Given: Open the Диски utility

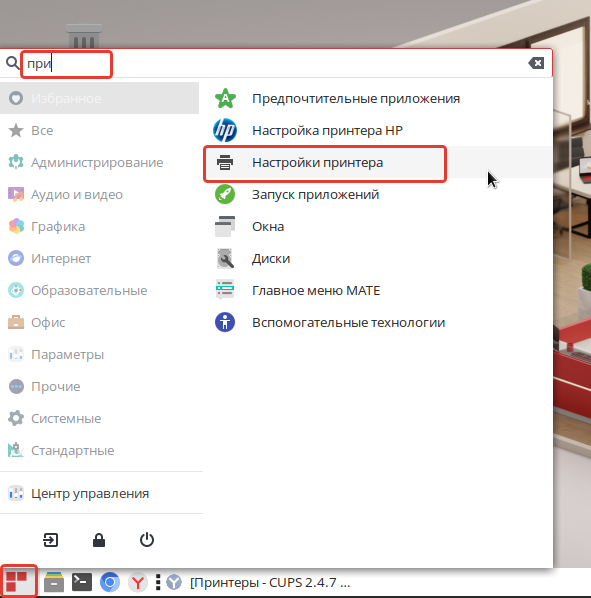Looking at the screenshot, I should (377, 259).
